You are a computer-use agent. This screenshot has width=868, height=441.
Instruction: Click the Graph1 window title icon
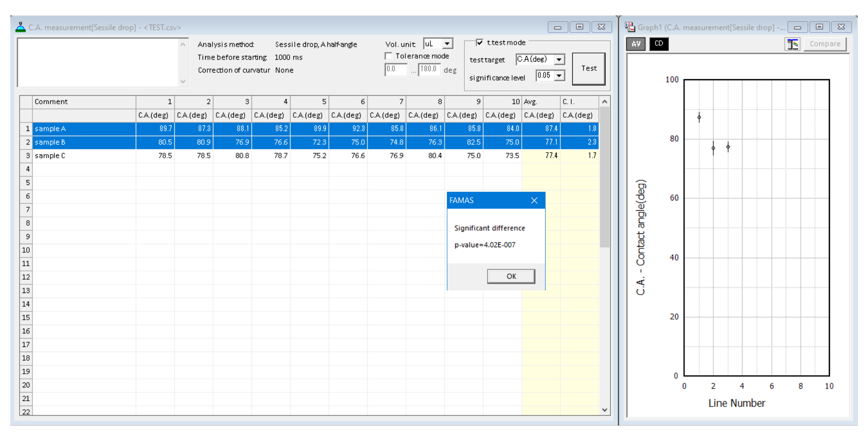(x=630, y=27)
